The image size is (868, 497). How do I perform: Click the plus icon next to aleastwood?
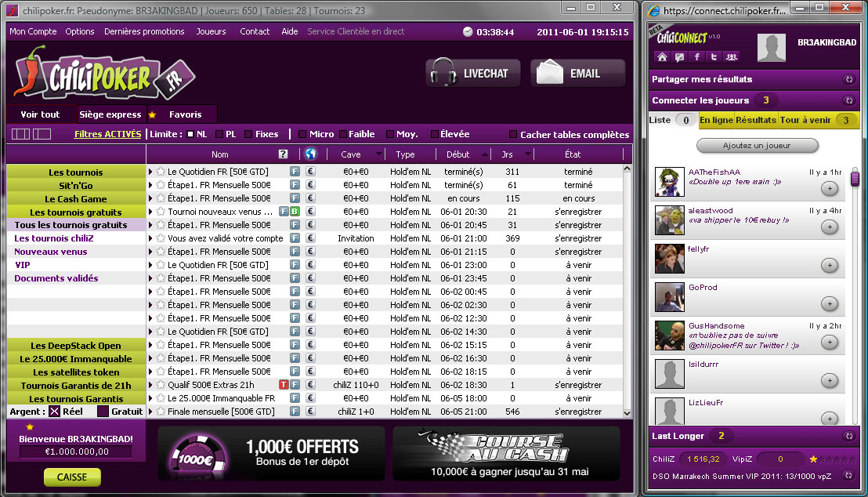coord(830,227)
